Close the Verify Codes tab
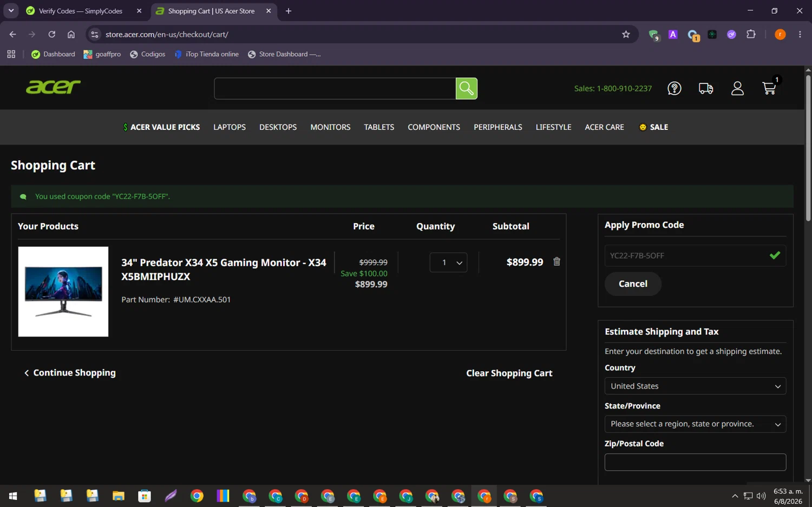812x507 pixels. click(139, 11)
